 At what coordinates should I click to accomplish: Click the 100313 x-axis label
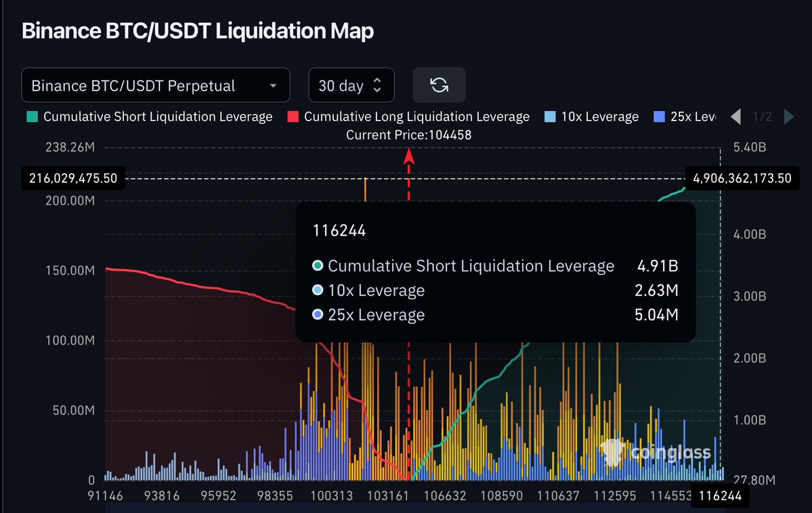[x=331, y=496]
